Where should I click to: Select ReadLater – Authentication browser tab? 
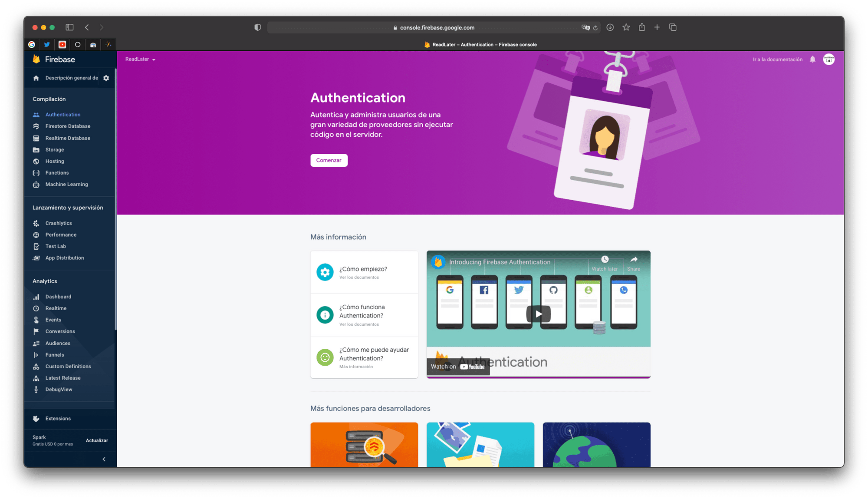(480, 44)
